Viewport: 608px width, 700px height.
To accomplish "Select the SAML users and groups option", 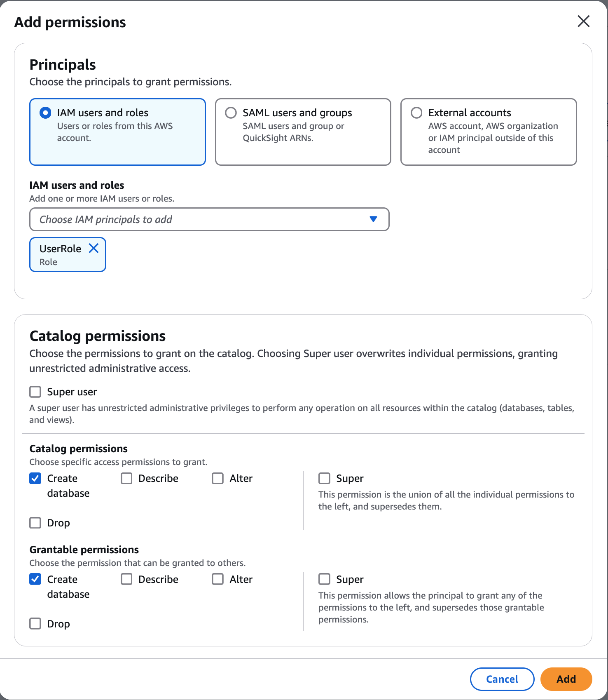I will point(231,113).
